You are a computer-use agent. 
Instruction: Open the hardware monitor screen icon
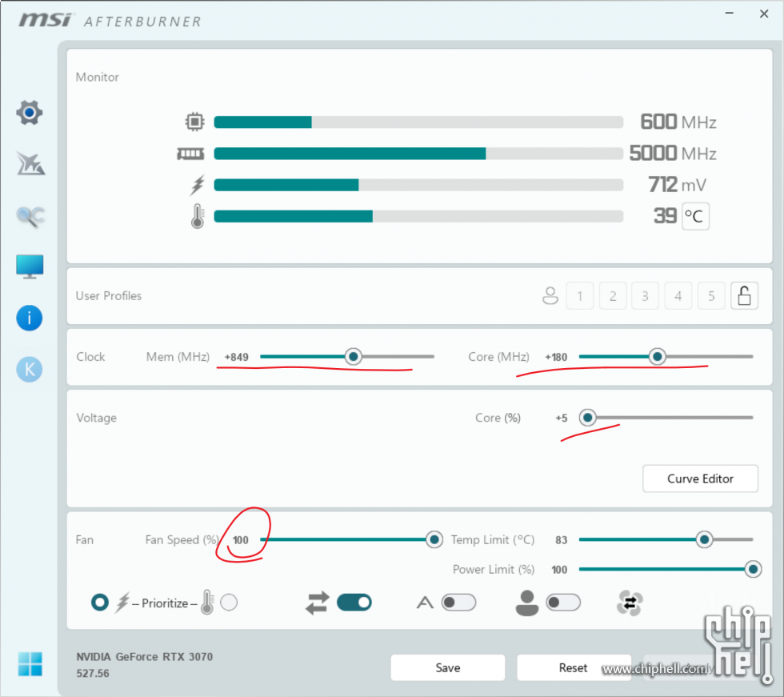click(x=30, y=266)
